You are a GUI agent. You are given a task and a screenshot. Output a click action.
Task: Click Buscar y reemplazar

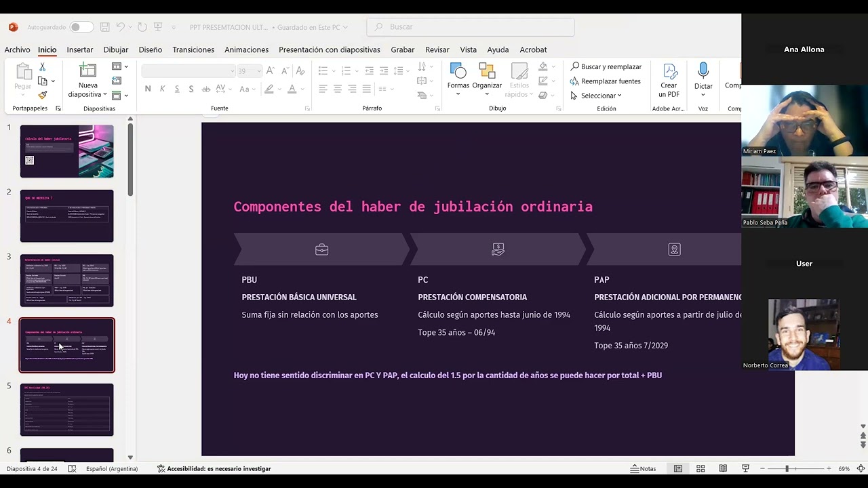pos(606,66)
